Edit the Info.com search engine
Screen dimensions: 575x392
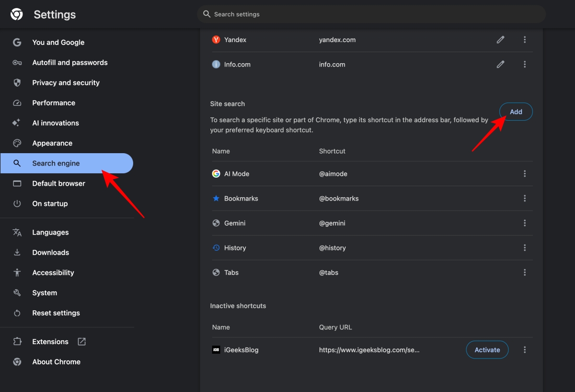(500, 64)
